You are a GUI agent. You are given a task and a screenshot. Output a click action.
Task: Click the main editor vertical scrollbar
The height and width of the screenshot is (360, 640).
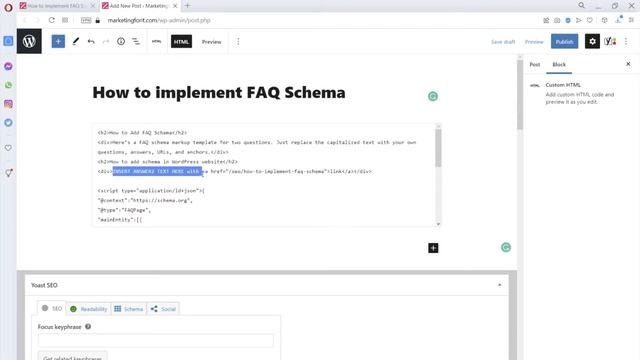(520, 95)
